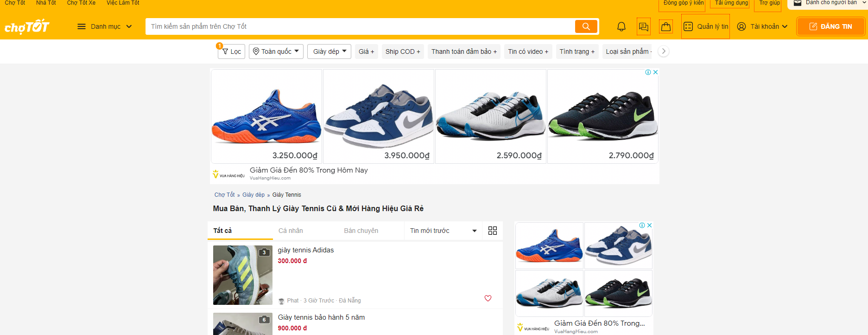Click Phat seller name on Adidas listing
This screenshot has width=868, height=335.
point(293,301)
